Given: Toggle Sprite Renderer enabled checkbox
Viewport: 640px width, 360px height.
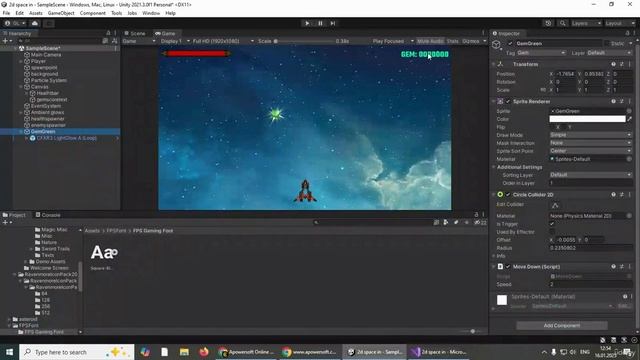Looking at the screenshot, I should [508, 101].
